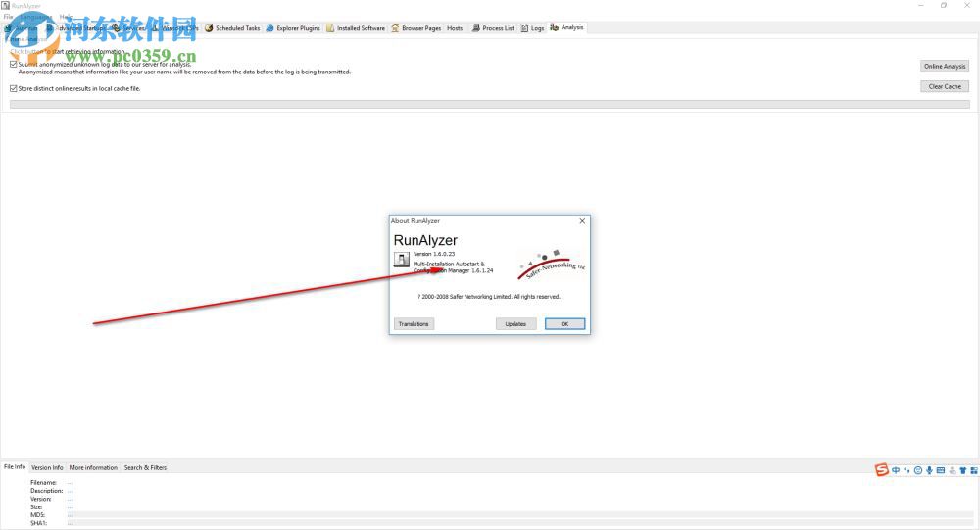This screenshot has height=530, width=980.
Task: Click the SHA1 value field
Action: (520, 523)
